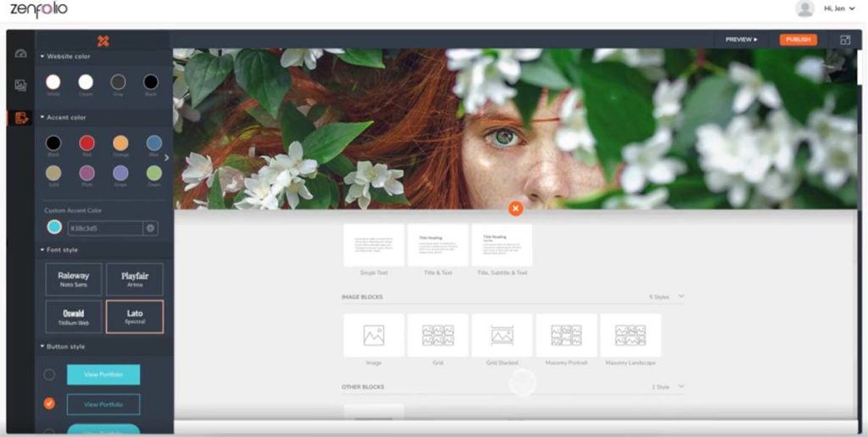This screenshot has width=868, height=437.
Task: Click the 5 Styles label
Action: click(x=659, y=297)
